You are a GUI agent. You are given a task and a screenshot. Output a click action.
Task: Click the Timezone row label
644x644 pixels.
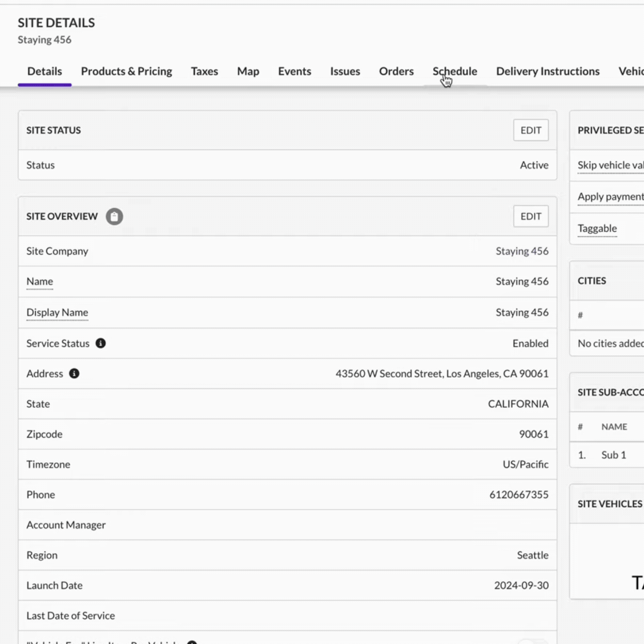48,464
